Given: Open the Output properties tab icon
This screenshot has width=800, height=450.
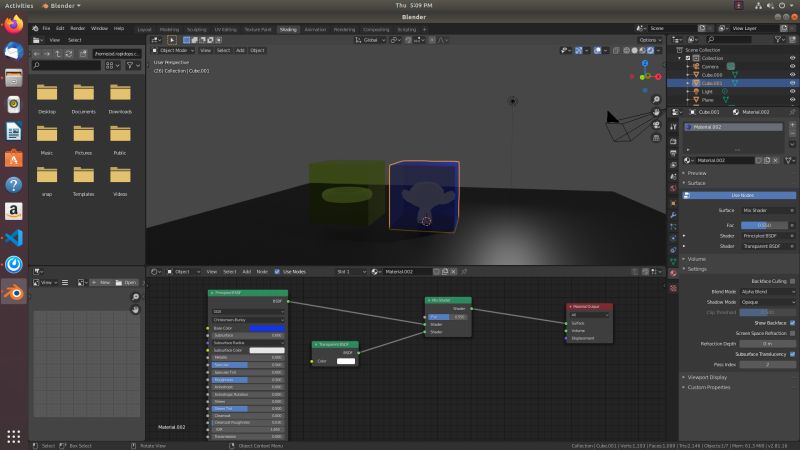Looking at the screenshot, I should 673,153.
